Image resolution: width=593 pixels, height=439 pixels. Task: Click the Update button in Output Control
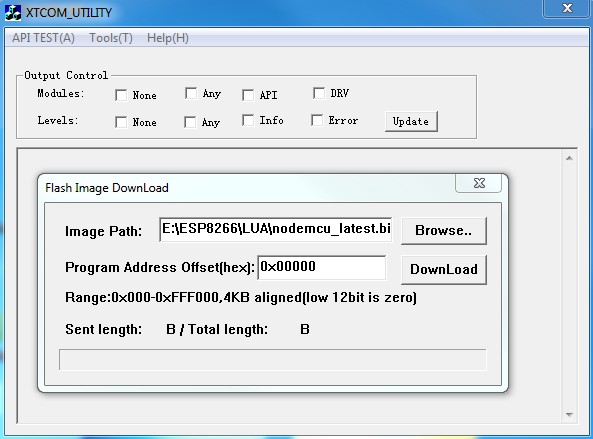411,121
